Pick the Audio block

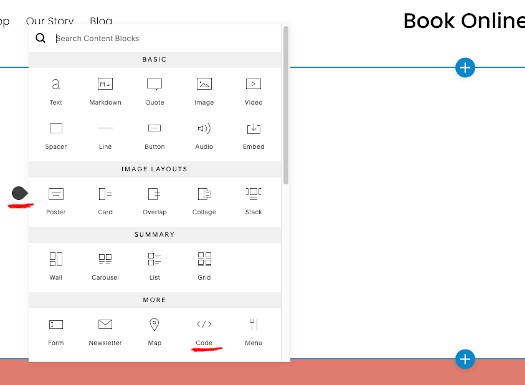coord(204,136)
